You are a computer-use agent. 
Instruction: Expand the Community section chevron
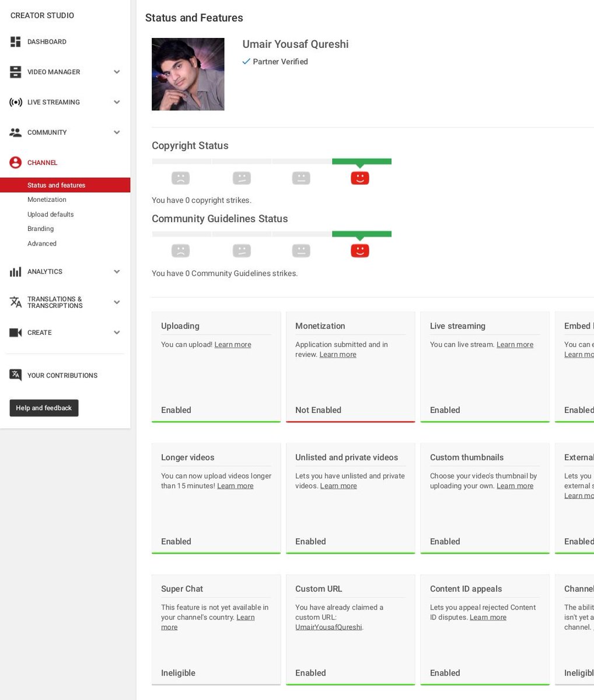coord(117,132)
